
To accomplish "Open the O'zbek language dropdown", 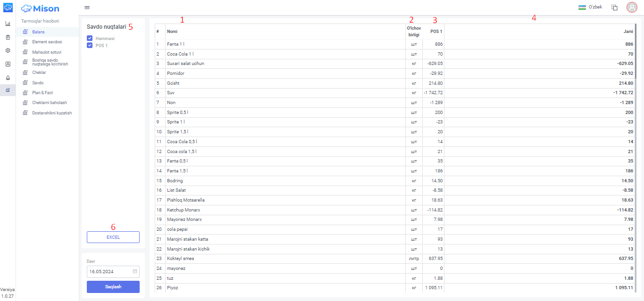I will coord(590,8).
